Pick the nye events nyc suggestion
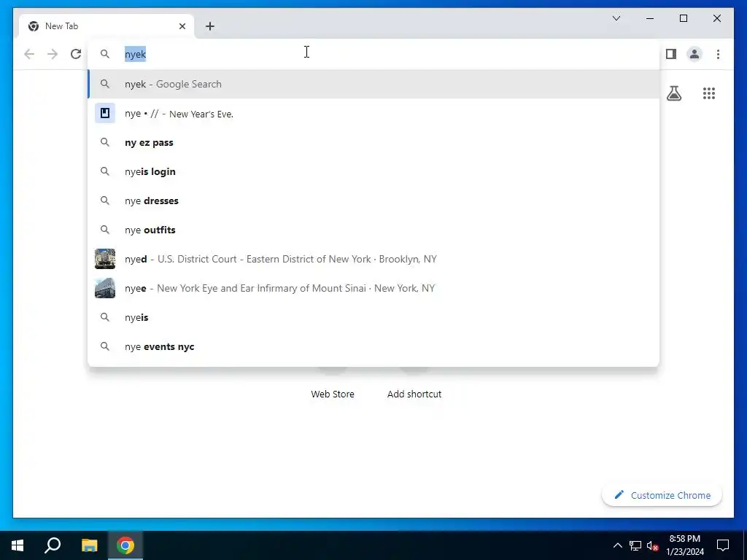Image resolution: width=747 pixels, height=560 pixels. [373, 346]
